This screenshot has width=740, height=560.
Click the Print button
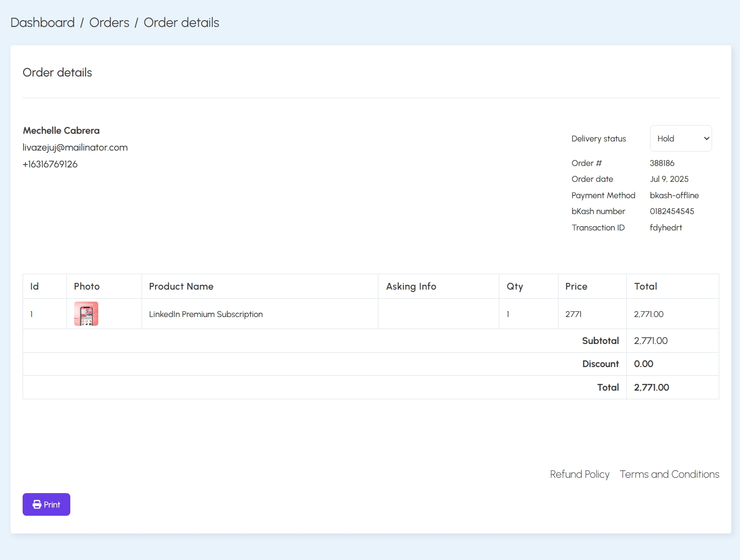[x=46, y=504]
